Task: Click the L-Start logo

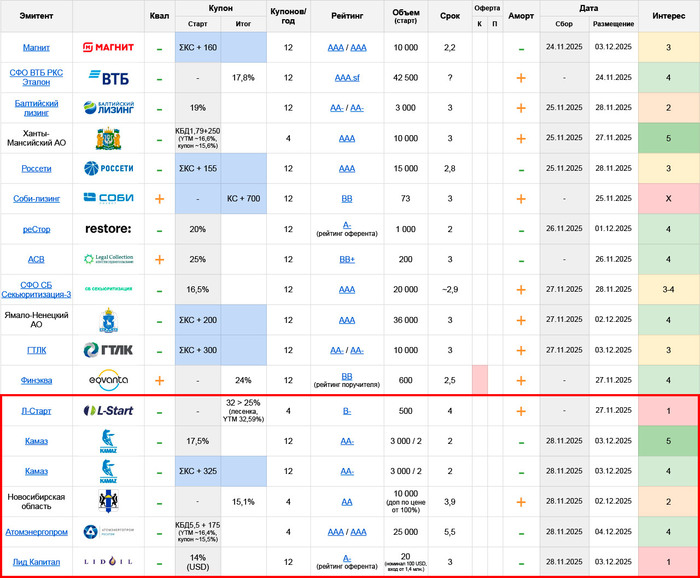Action: point(107,410)
